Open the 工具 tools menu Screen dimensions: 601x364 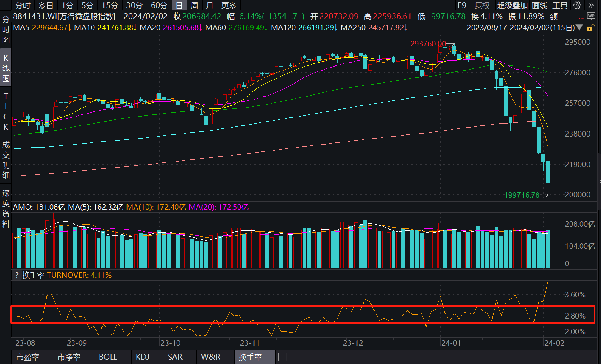560,5
